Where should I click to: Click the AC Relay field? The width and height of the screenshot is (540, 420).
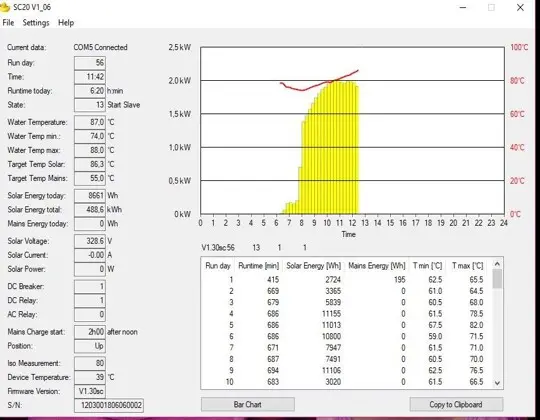coord(90,314)
